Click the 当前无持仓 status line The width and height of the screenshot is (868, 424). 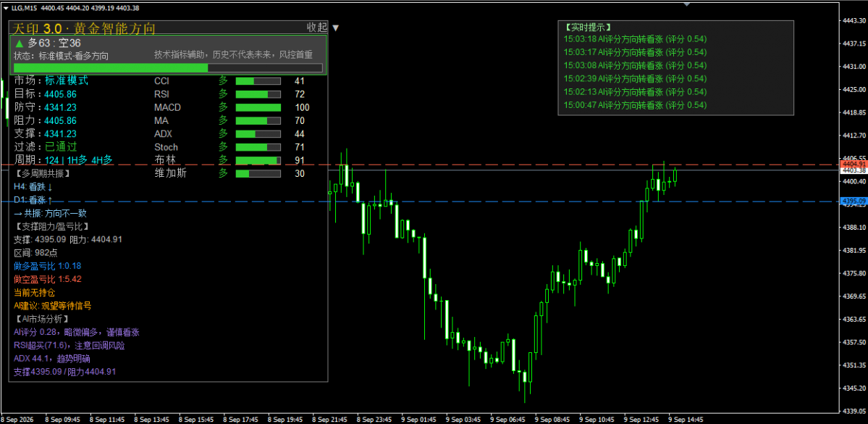coord(34,293)
